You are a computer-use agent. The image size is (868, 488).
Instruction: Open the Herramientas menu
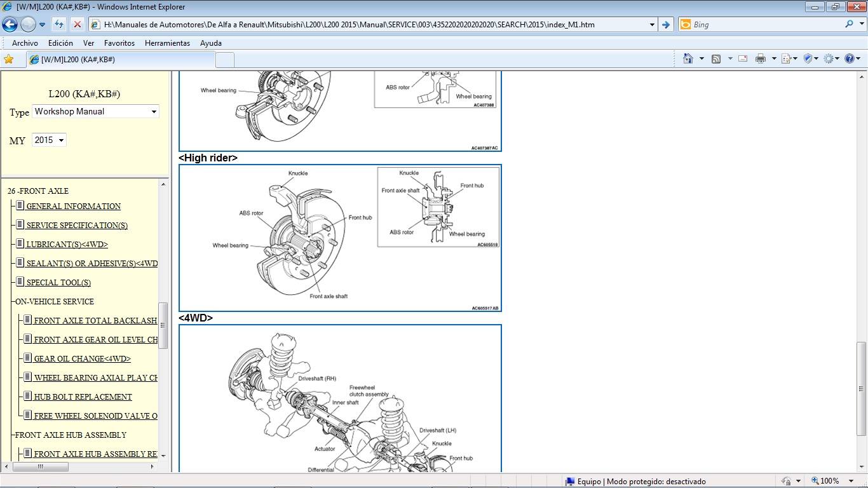click(167, 43)
